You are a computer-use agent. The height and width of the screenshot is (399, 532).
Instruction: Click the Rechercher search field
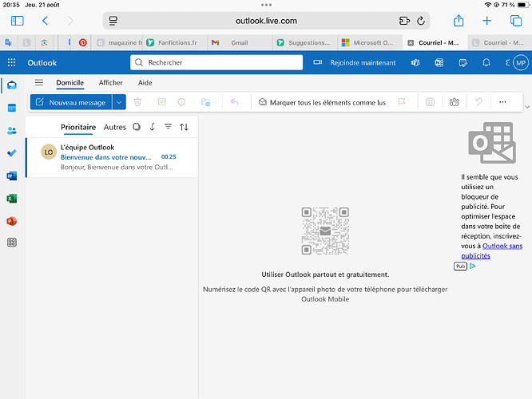pos(216,62)
